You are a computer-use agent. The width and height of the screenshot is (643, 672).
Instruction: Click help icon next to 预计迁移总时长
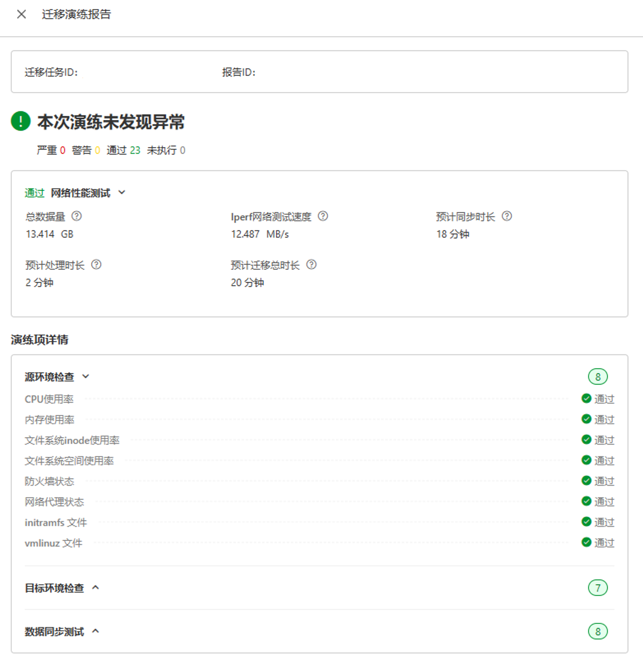pyautogui.click(x=311, y=265)
